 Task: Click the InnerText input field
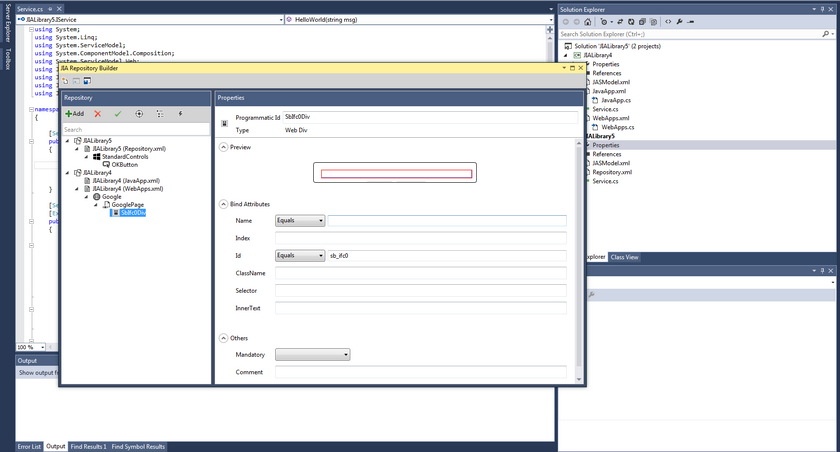[421, 308]
